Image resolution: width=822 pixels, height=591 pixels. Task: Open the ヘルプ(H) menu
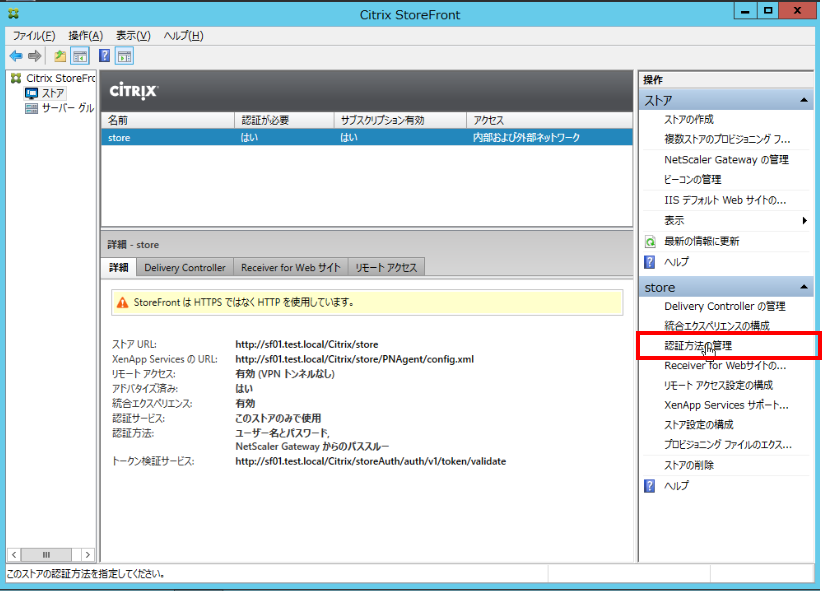coord(183,36)
